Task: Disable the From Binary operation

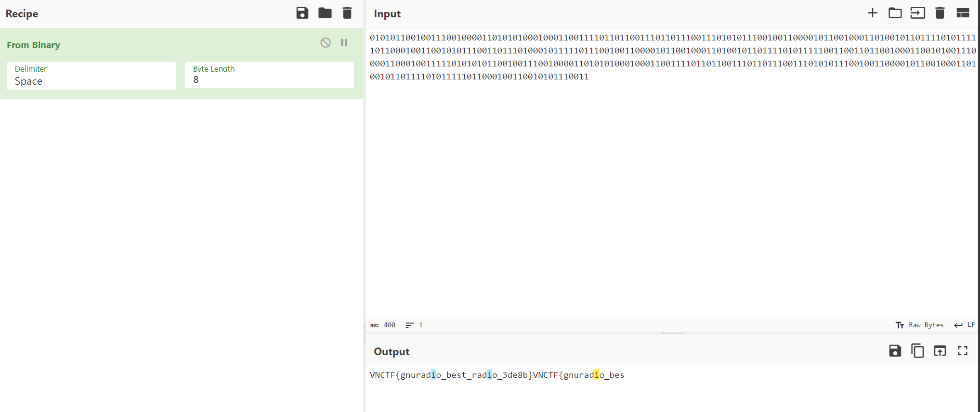Action: (x=326, y=43)
